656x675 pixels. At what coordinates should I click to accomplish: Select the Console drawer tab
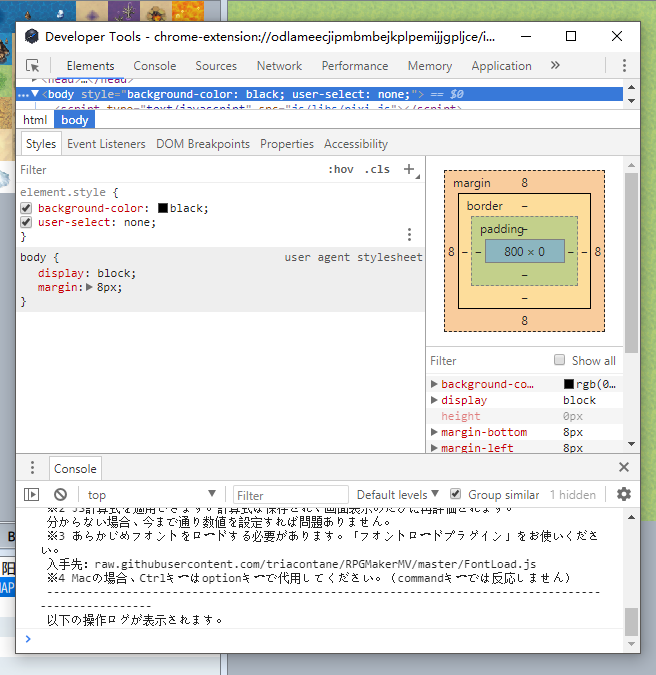click(75, 468)
